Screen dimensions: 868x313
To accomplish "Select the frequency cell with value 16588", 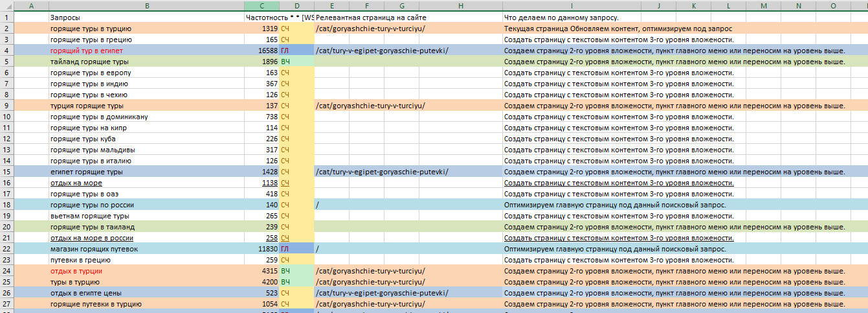I will 262,51.
